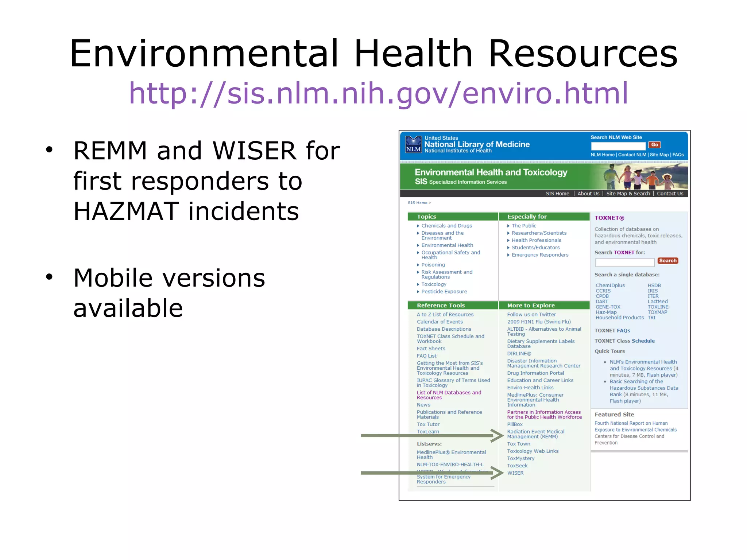Open Radiation Event Medical Management (REMM) link

click(535, 434)
